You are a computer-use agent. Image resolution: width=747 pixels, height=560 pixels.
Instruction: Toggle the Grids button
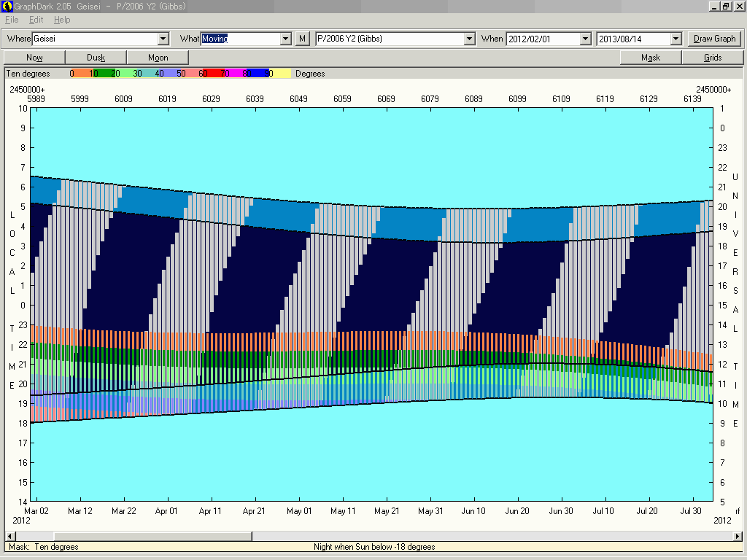click(x=713, y=58)
